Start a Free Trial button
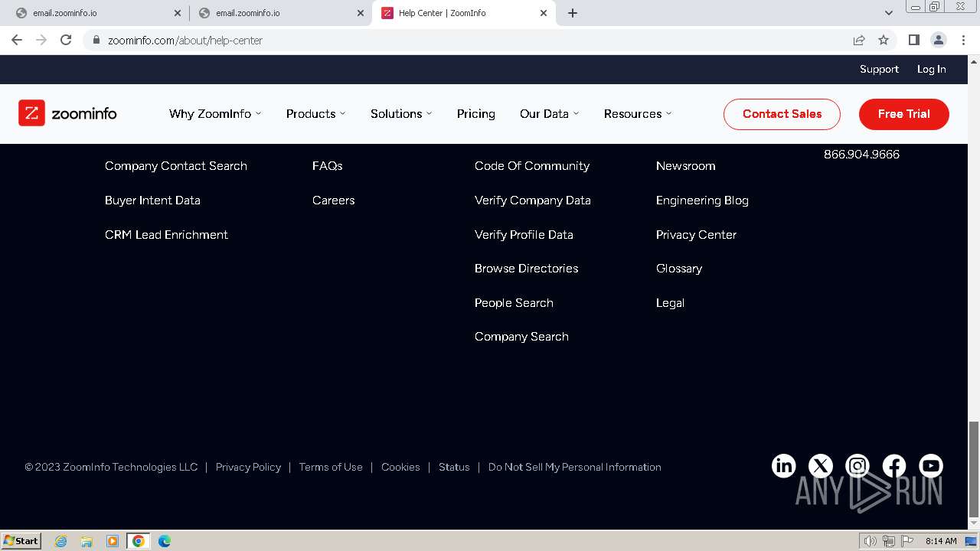980x551 pixels. (x=904, y=114)
